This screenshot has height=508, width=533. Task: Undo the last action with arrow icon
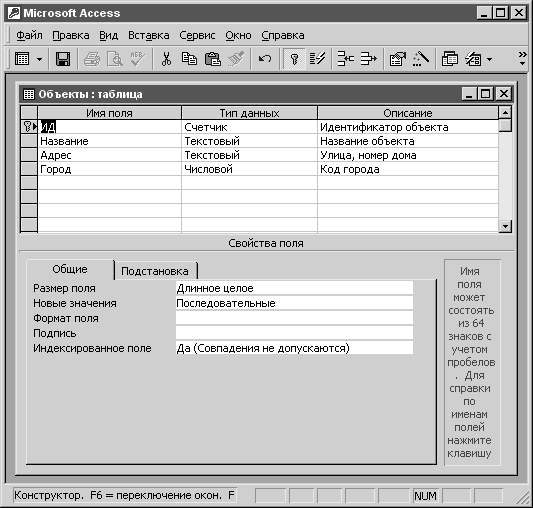point(265,59)
